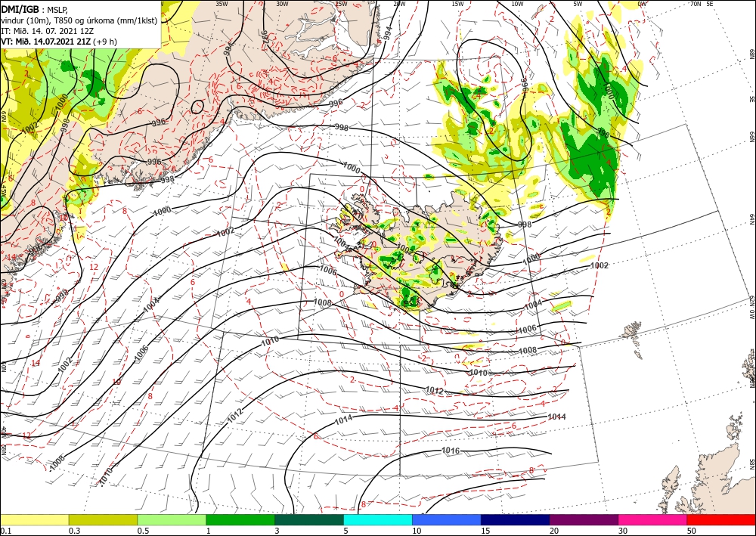This screenshot has height=536, width=756.
Task: Click the '35W' longitude label at top
Action: 222,4
